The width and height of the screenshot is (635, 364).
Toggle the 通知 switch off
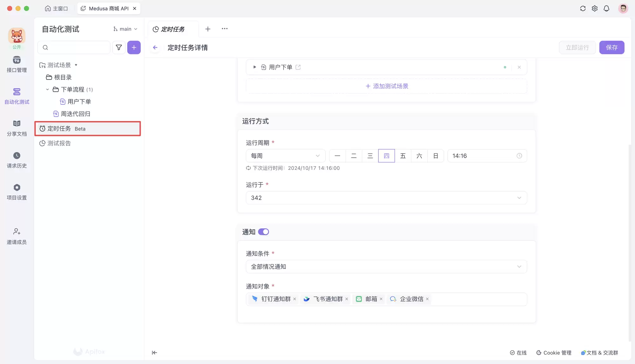(264, 232)
